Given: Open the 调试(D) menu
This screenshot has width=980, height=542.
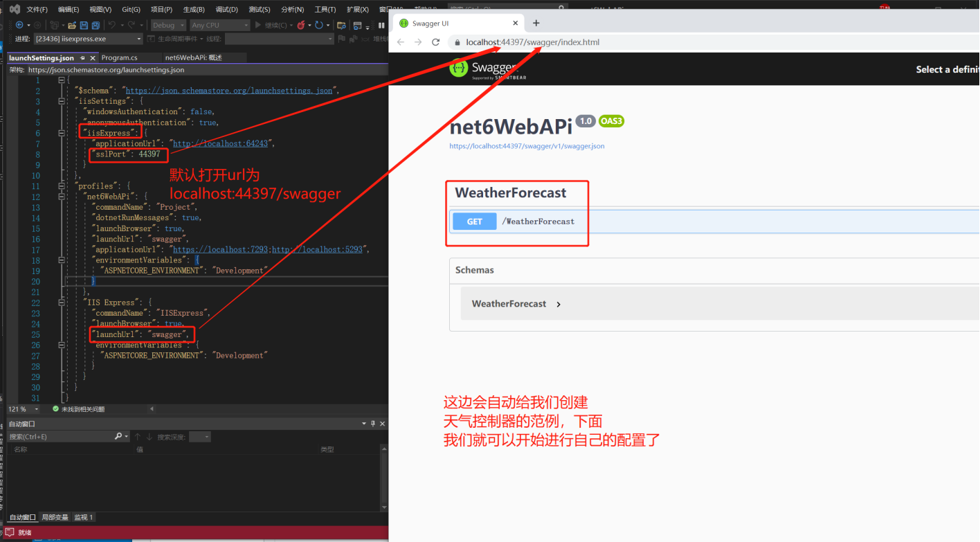Looking at the screenshot, I should 226,10.
